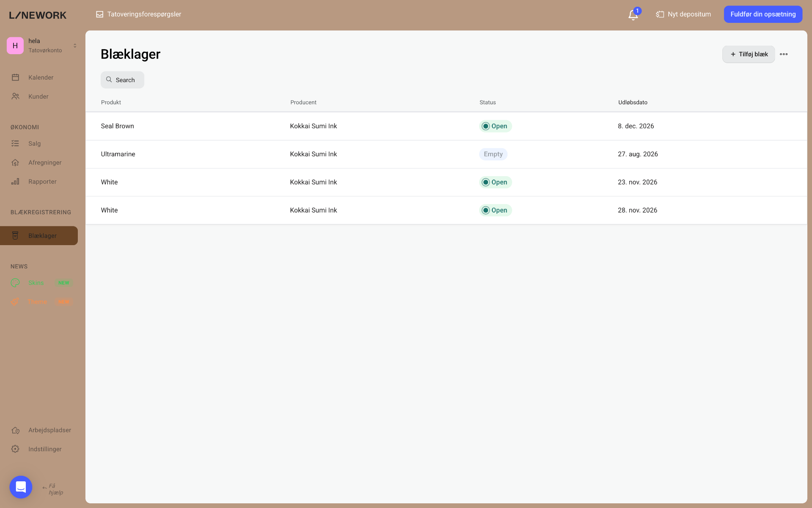This screenshot has height=508, width=812.
Task: Open Theme news item
Action: click(x=39, y=302)
